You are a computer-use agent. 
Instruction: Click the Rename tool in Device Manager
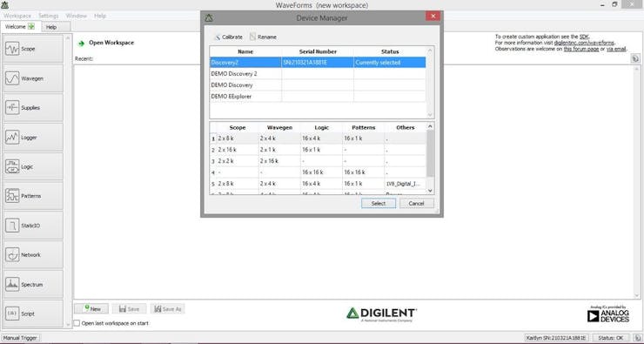click(263, 37)
